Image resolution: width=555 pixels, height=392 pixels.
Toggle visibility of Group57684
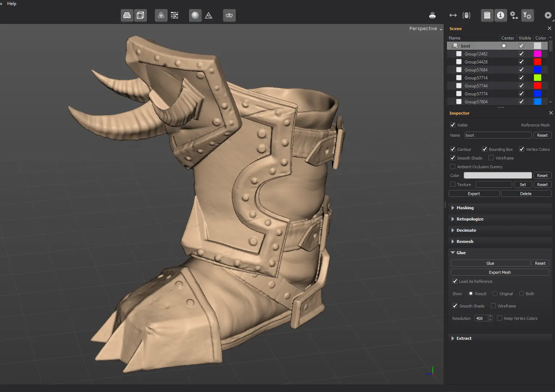point(521,70)
